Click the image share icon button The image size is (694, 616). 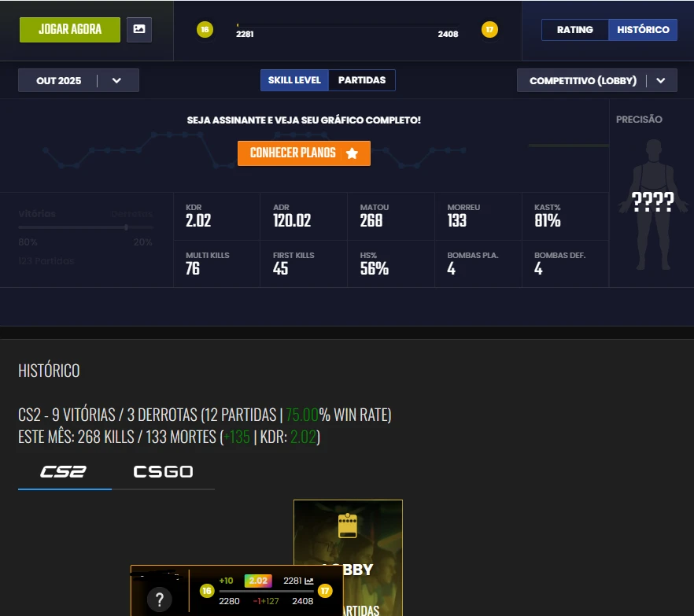[x=139, y=30]
